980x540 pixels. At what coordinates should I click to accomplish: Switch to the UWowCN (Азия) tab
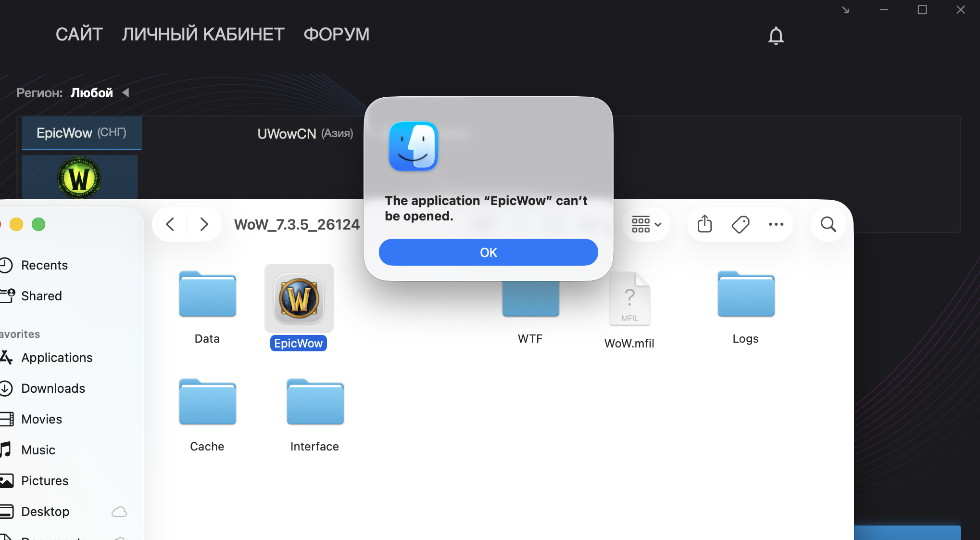[305, 133]
